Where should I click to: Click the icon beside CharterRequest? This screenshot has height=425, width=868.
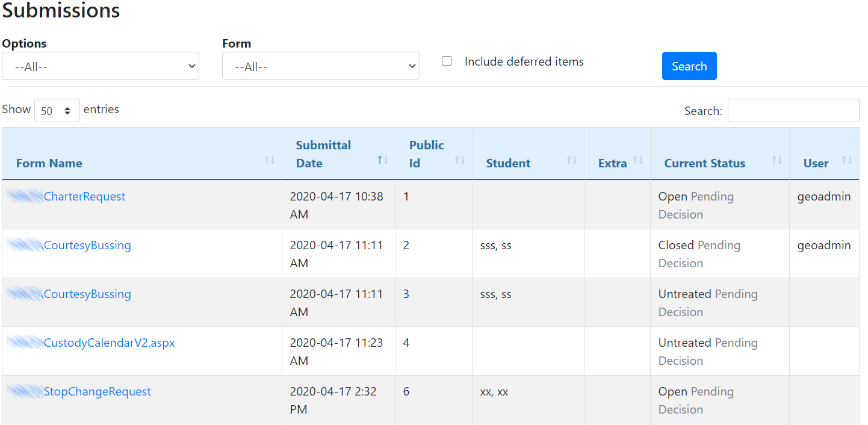[24, 196]
